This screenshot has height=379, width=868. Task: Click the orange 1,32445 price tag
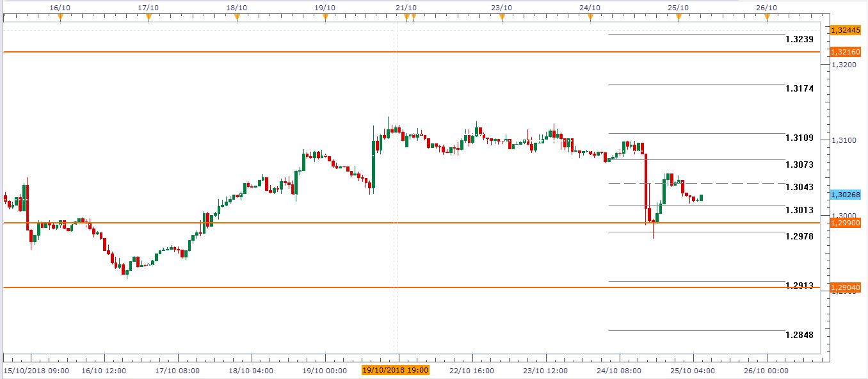845,30
